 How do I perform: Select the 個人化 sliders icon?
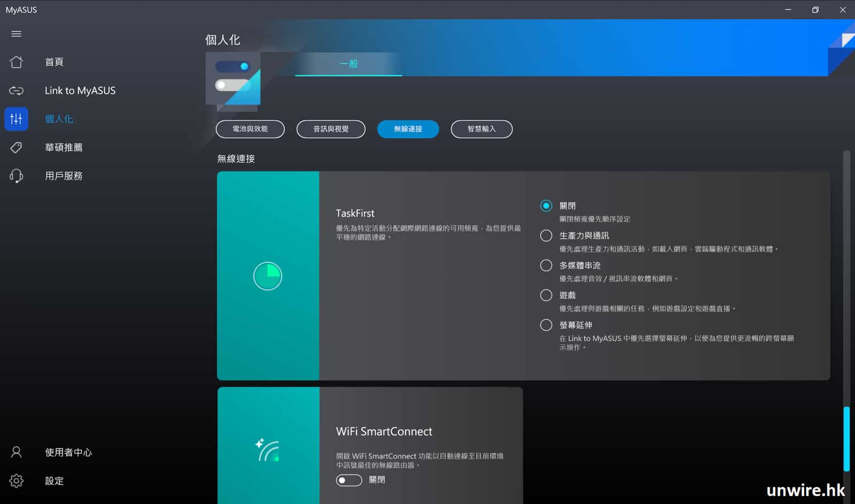(x=16, y=119)
